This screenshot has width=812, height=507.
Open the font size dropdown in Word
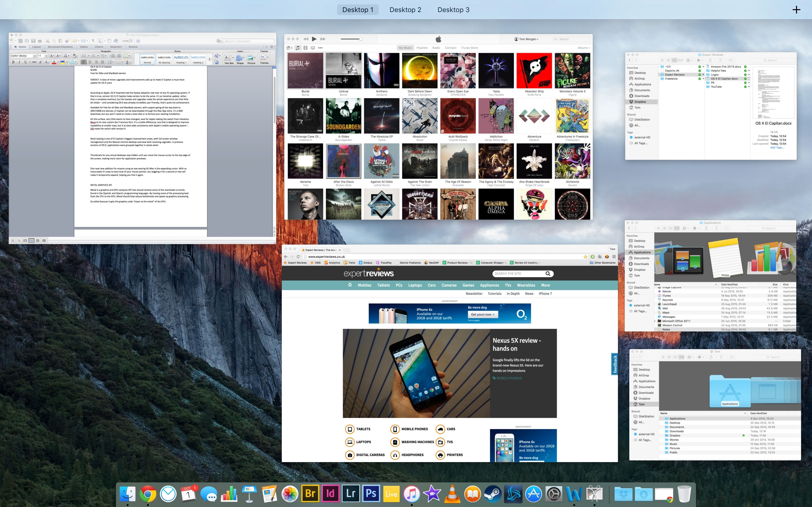point(46,56)
